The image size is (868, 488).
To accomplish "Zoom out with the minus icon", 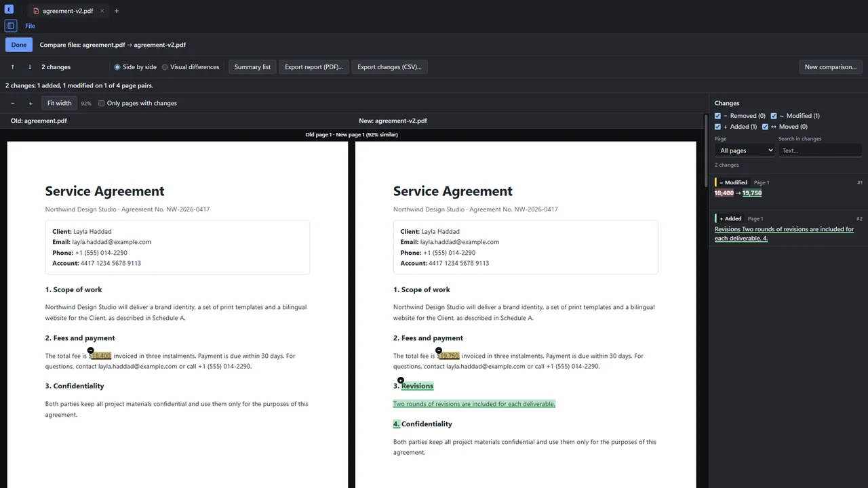I will [x=13, y=103].
